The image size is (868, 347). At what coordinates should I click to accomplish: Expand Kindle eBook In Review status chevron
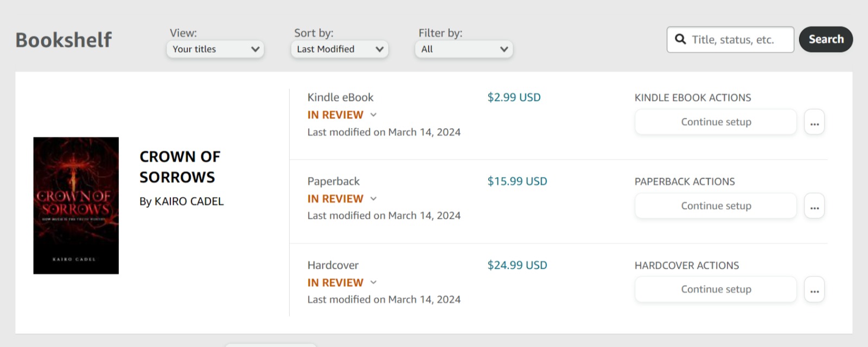(373, 115)
